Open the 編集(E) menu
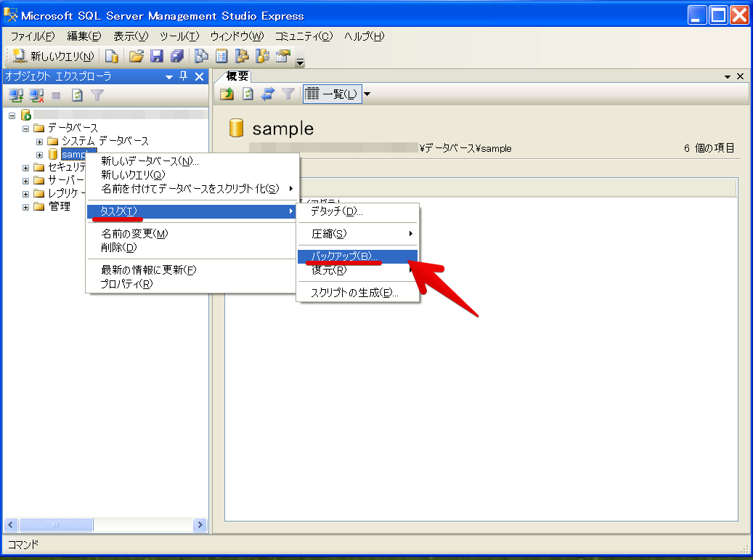Image resolution: width=753 pixels, height=560 pixels. (x=84, y=36)
